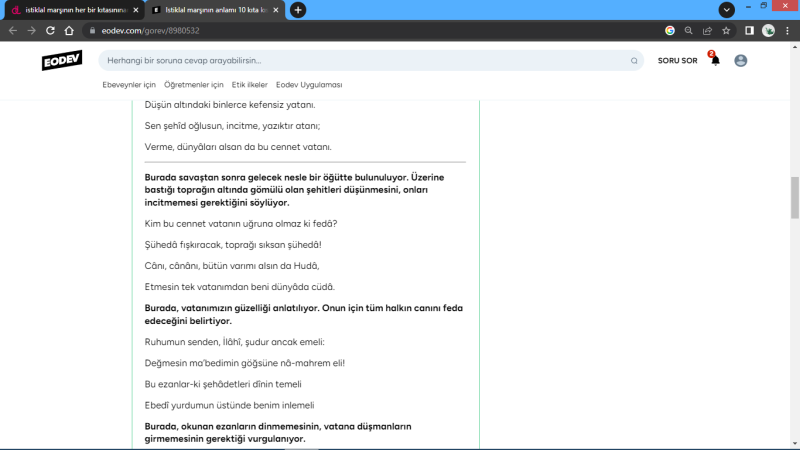Image resolution: width=800 pixels, height=450 pixels.
Task: Click the EODEV logo
Action: (x=62, y=60)
